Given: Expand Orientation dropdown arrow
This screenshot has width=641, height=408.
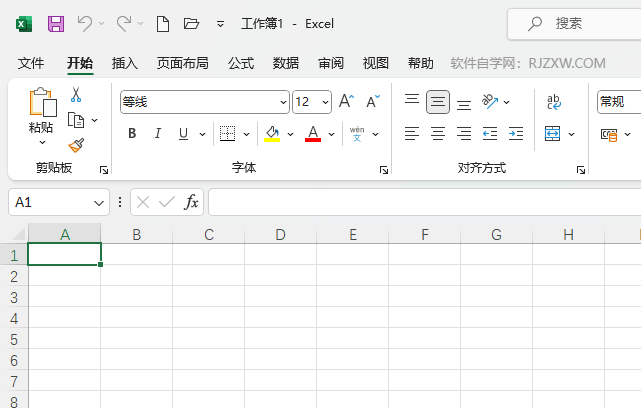Looking at the screenshot, I should pyautogui.click(x=507, y=102).
